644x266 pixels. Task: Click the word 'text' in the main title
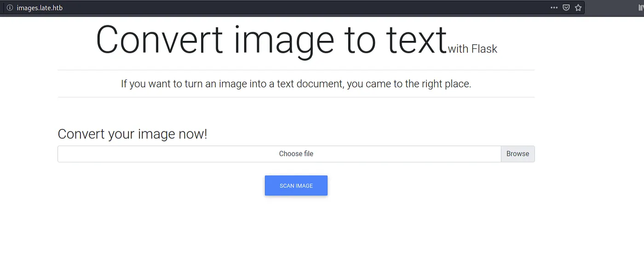tap(416, 40)
